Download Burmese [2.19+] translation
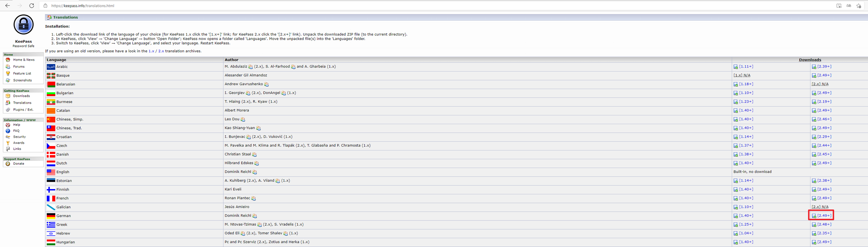Viewport: 868px width, 247px height. click(x=825, y=101)
